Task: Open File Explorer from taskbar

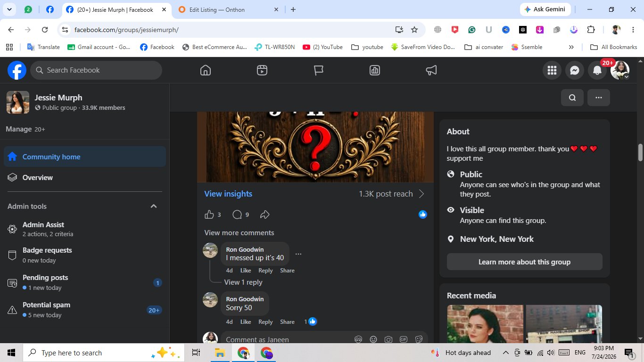Action: pyautogui.click(x=219, y=353)
